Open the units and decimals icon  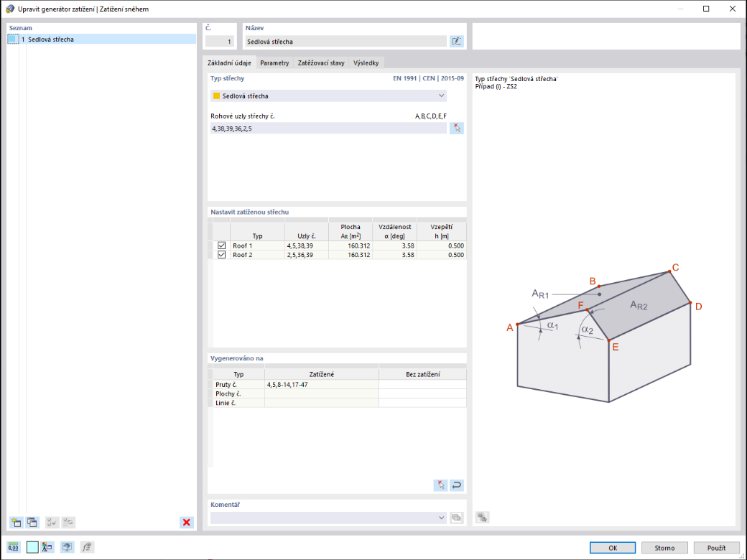14,547
